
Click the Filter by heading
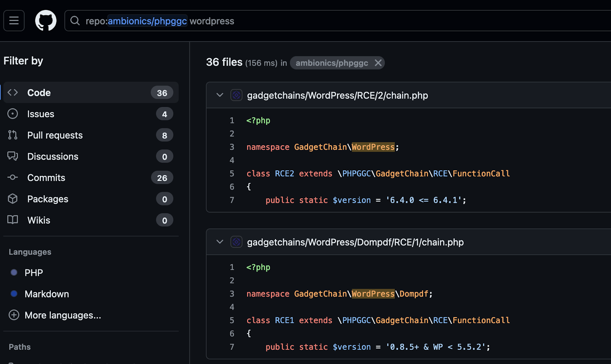(x=23, y=61)
